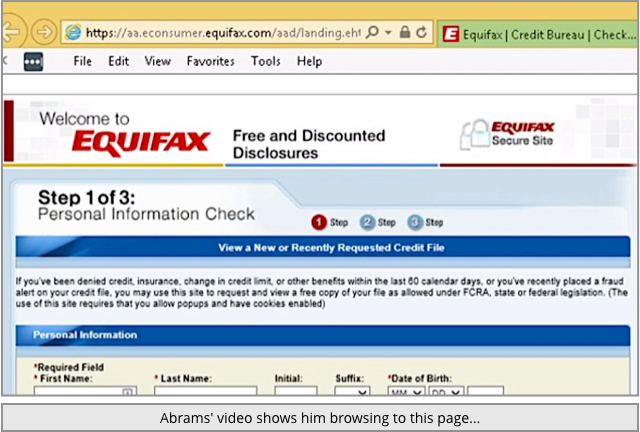The image size is (640, 432).
Task: Click the 'Free and Discounted Disclosures' heading
Action: click(309, 144)
